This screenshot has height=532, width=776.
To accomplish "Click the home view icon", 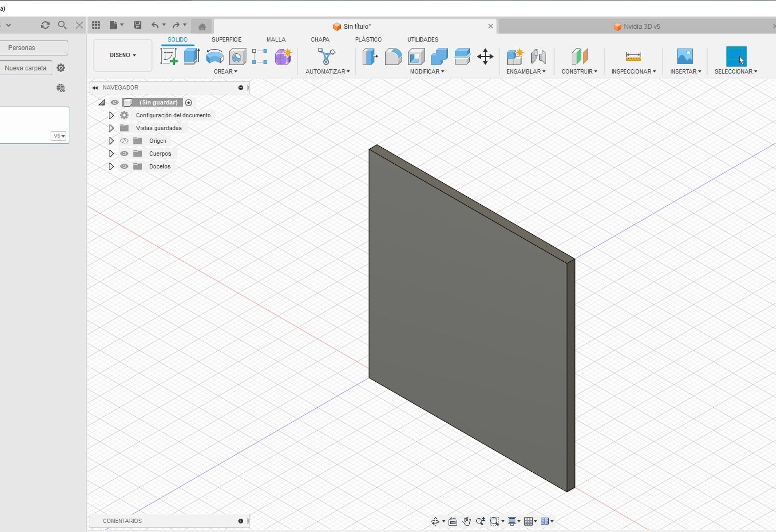I will 202,27.
